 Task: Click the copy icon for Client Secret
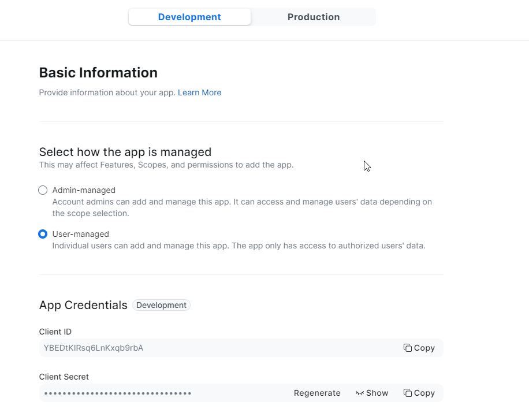tap(408, 393)
